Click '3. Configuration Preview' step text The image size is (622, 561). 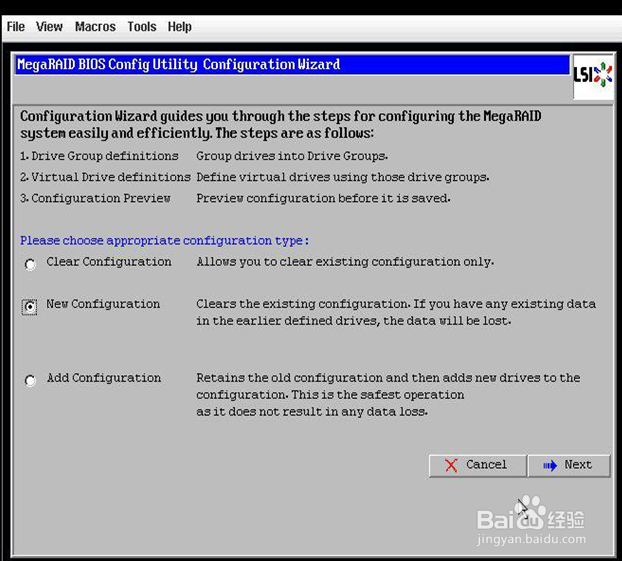(95, 198)
